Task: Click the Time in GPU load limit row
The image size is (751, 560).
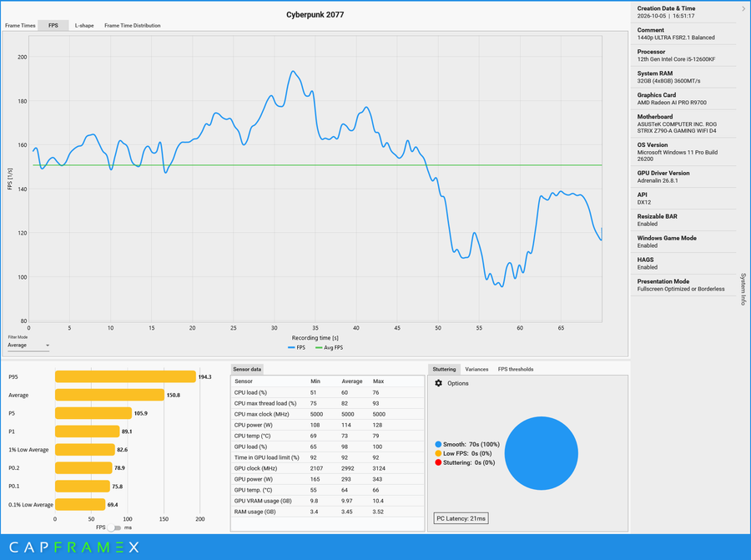Action: [x=328, y=457]
